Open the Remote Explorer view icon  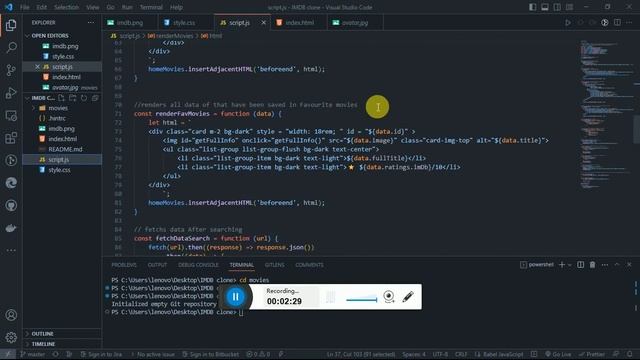point(11,116)
